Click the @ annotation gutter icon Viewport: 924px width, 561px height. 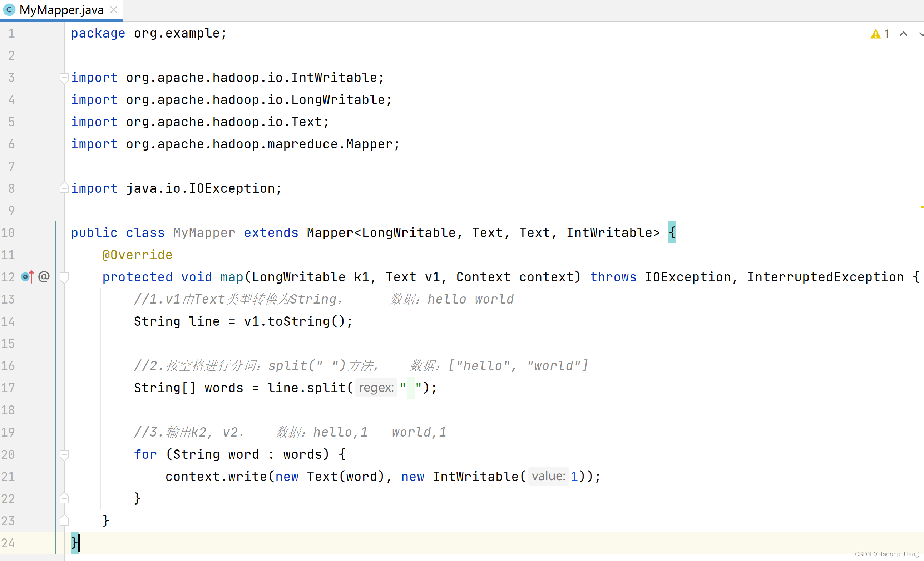click(x=44, y=277)
